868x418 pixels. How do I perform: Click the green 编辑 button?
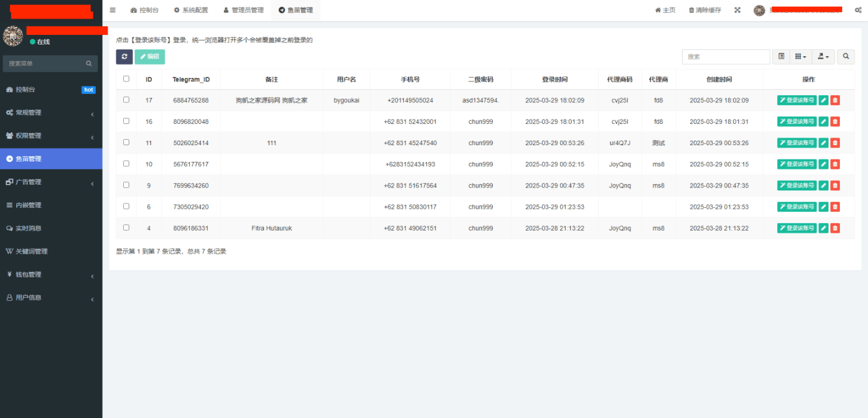coord(150,57)
